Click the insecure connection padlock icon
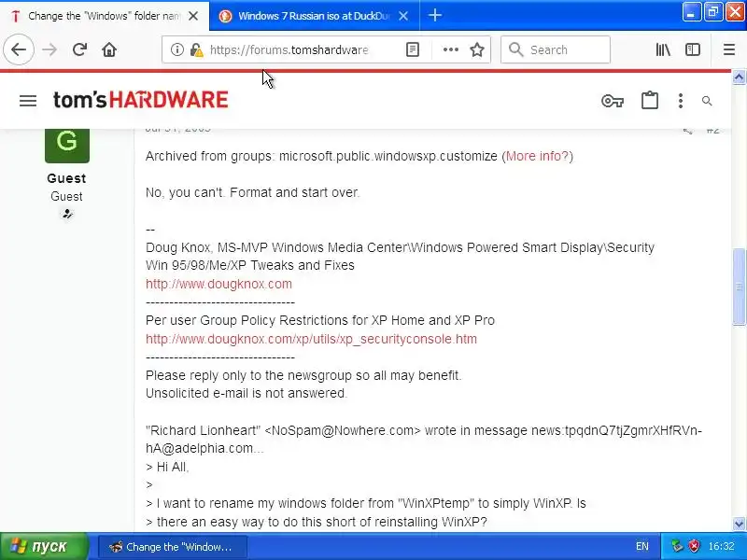Viewport: 747px width, 560px height. coord(196,49)
